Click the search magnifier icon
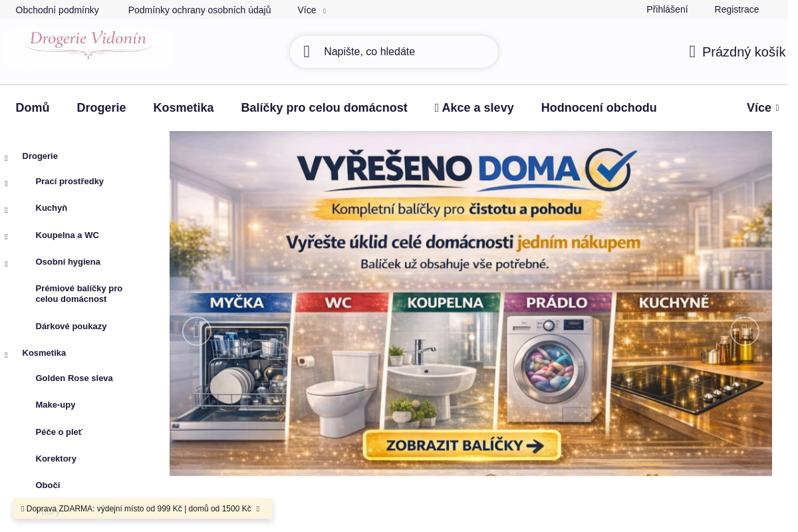This screenshot has height=532, width=798. 307,52
